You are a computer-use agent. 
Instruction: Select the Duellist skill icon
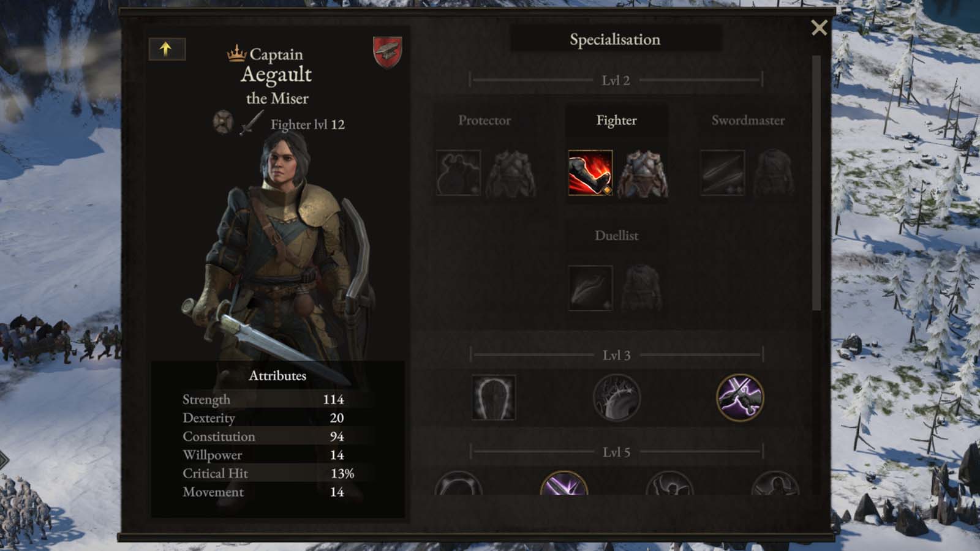click(590, 288)
